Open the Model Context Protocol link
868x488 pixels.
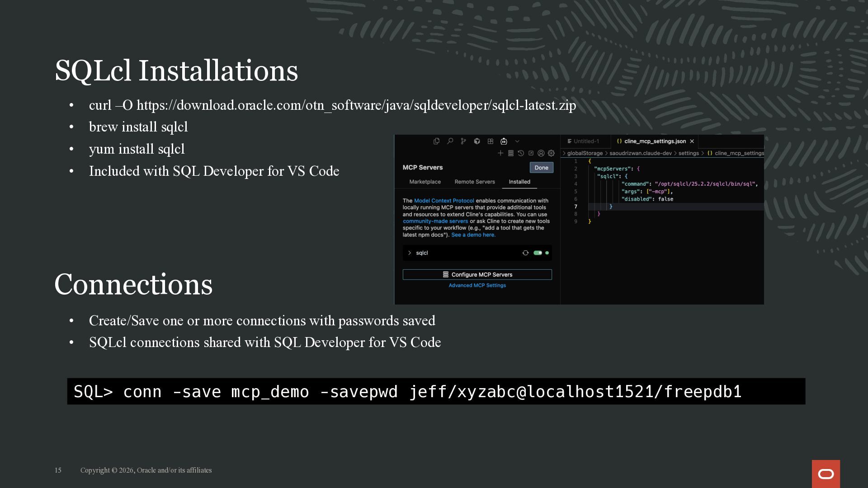pos(444,201)
